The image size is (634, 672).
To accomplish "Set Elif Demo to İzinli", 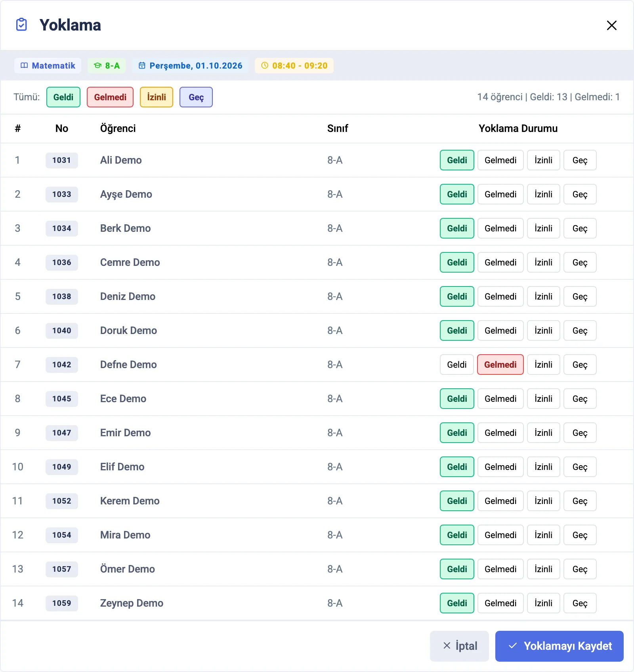I will click(543, 467).
